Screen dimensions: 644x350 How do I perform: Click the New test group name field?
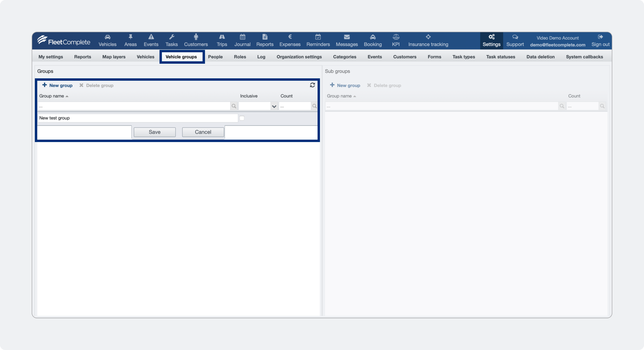[x=137, y=118]
